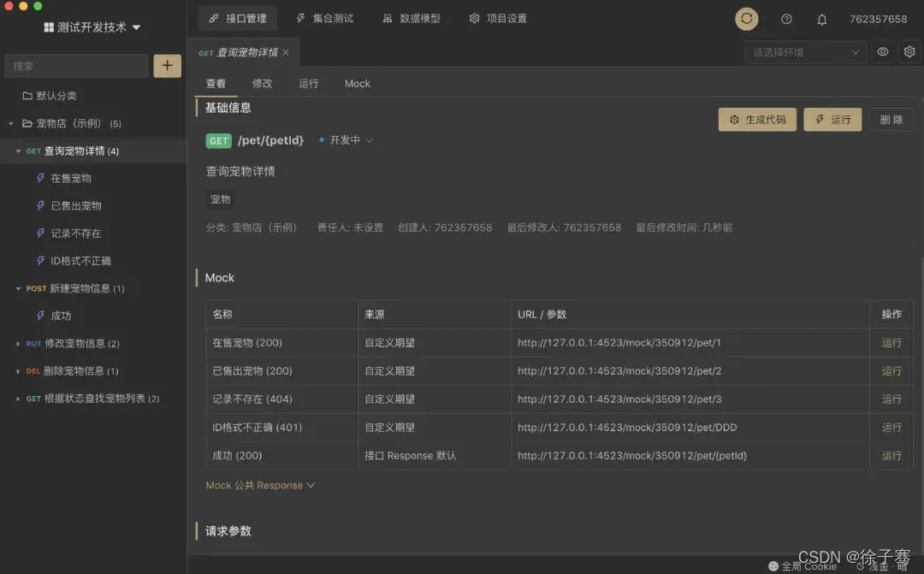
Task: Run the 已售出宠物 (200) mock row
Action: pos(891,370)
